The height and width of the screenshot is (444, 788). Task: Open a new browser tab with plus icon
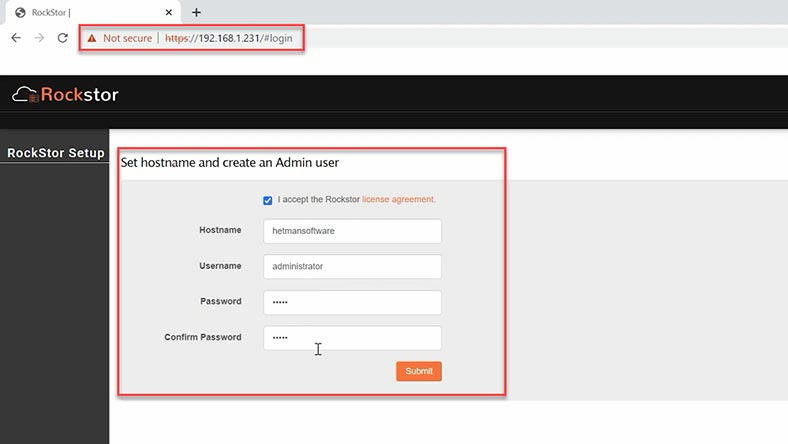coord(196,13)
